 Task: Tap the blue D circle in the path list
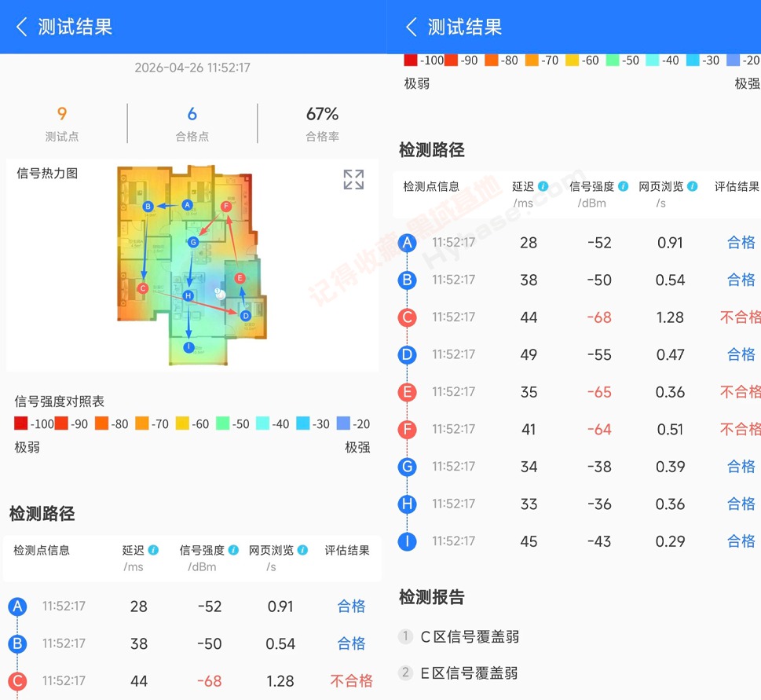pos(407,354)
